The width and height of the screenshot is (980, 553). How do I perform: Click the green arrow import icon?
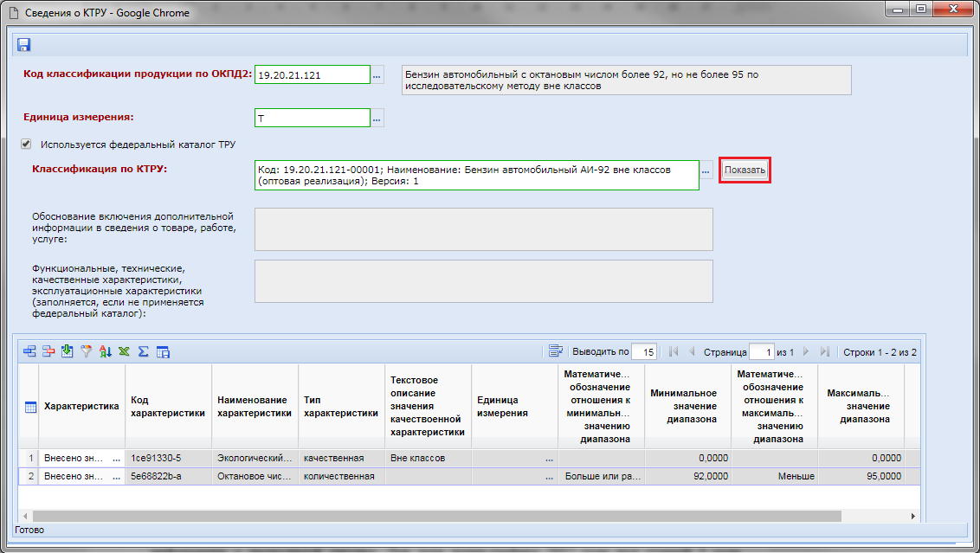point(68,351)
